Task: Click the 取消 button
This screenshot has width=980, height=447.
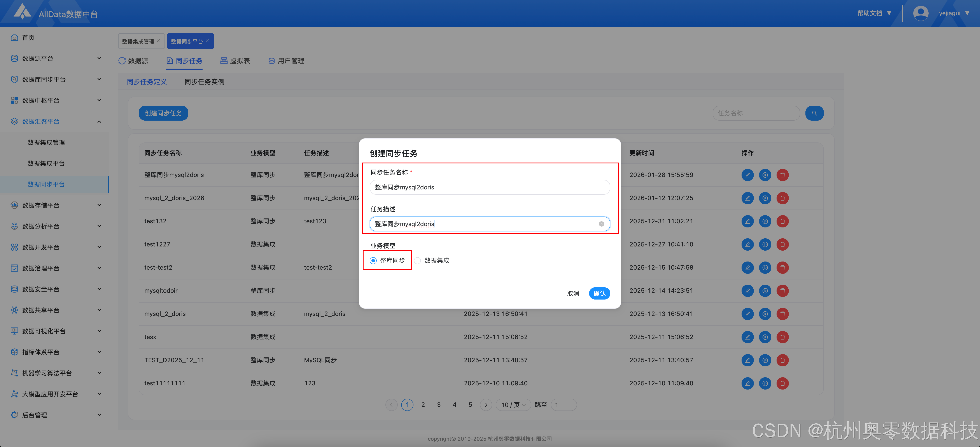Action: coord(572,293)
